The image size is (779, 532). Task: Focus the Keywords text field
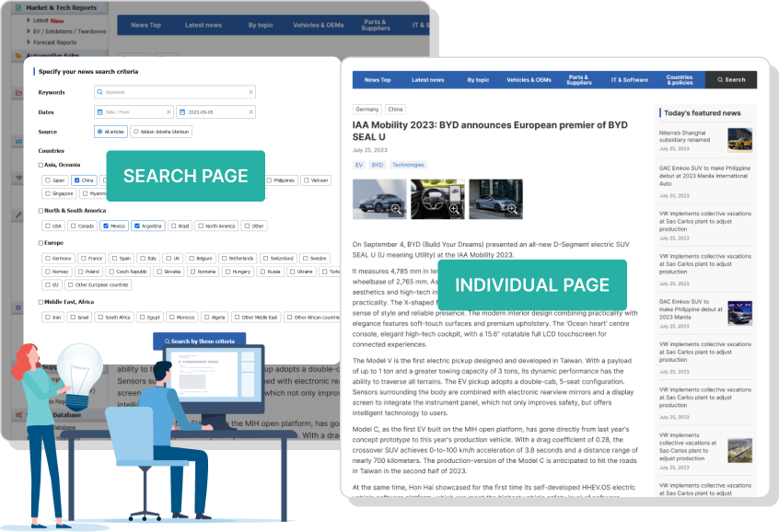[175, 92]
